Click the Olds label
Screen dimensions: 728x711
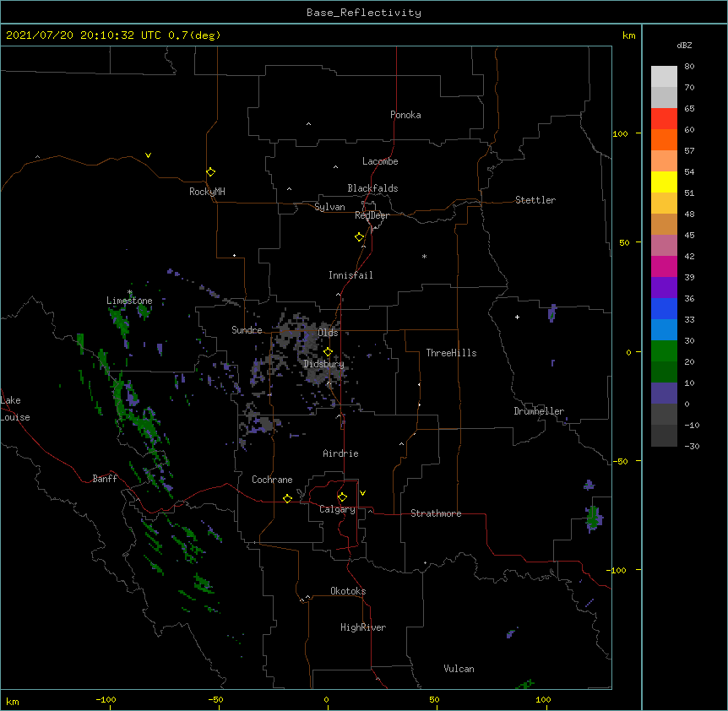point(328,333)
